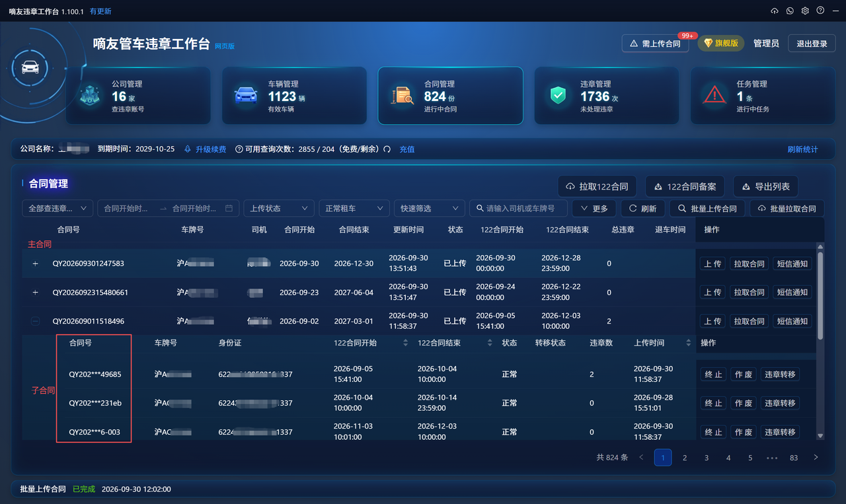
Task: Open the contract start date range picker
Action: tap(168, 208)
